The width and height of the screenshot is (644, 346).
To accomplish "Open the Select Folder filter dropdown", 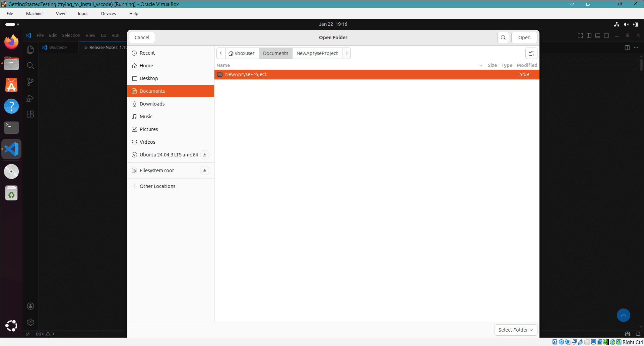I will (516, 330).
